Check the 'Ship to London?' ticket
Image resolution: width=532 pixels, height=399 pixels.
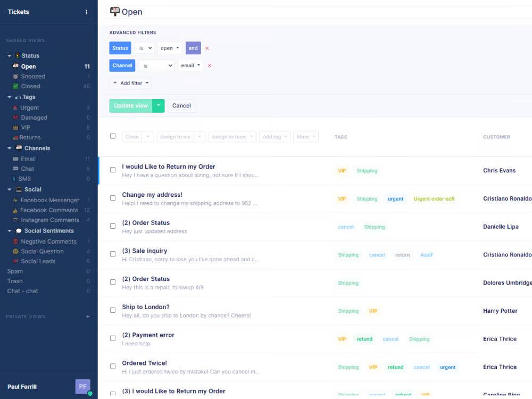tap(113, 310)
